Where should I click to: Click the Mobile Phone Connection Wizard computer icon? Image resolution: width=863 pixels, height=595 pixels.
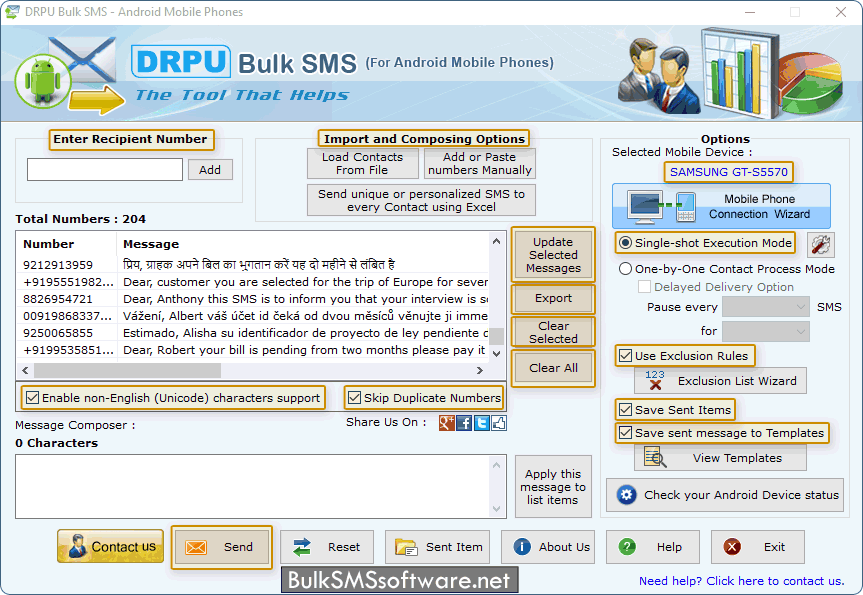[645, 206]
